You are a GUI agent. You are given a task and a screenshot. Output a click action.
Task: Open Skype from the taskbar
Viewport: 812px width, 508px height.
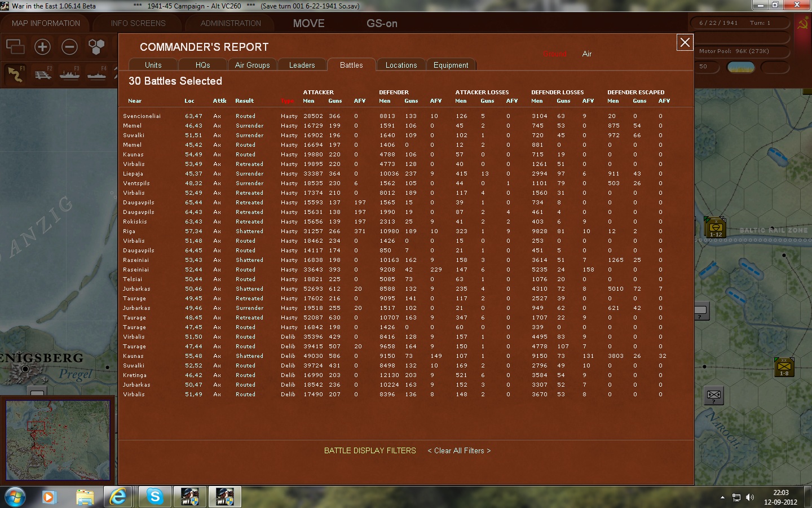(155, 497)
